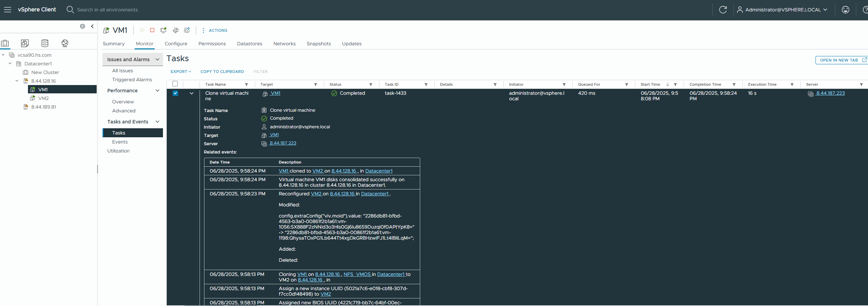Uncheck the Clone virtual machine task row
Screen dimensions: 868x306
point(175,93)
